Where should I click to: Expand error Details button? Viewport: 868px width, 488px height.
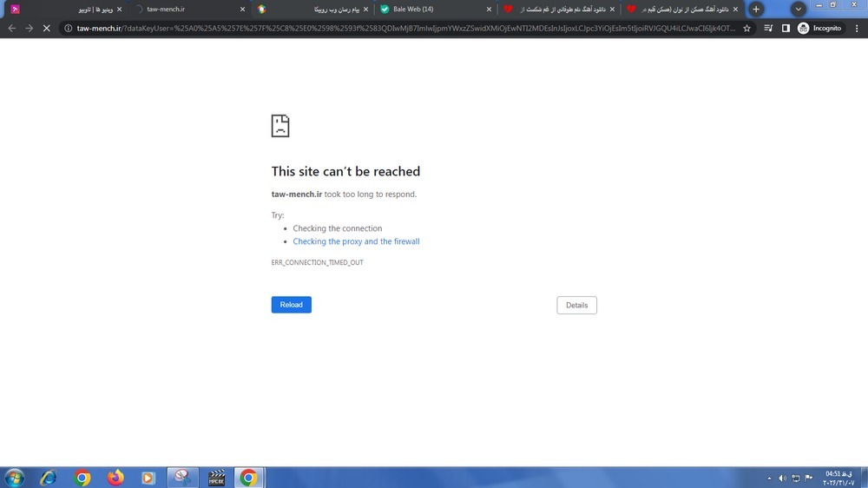[x=577, y=305]
